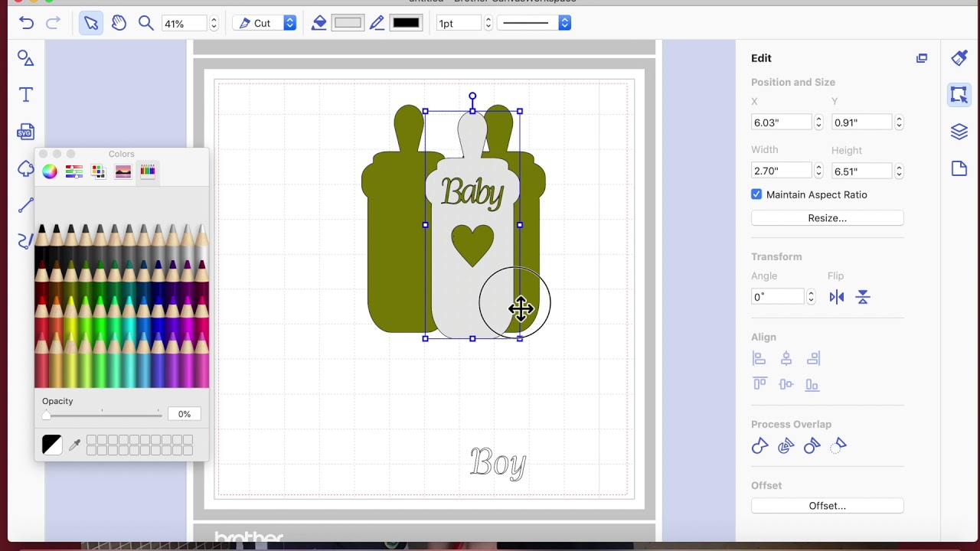980x551 pixels.
Task: Click the zoom percentage stepper
Action: 214,24
